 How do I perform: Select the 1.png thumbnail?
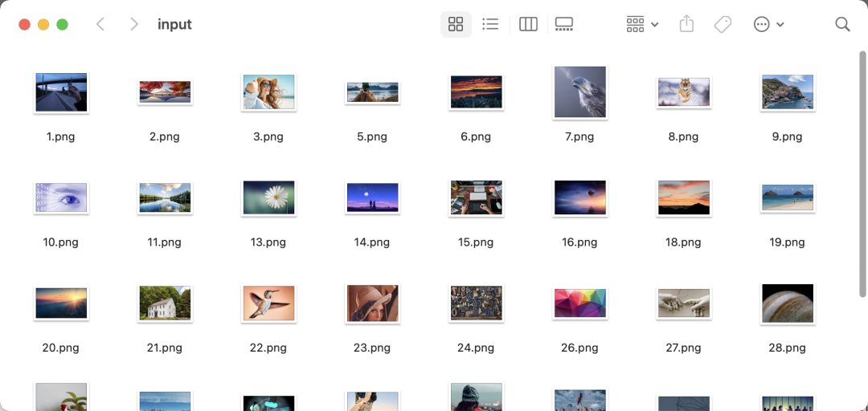(61, 92)
